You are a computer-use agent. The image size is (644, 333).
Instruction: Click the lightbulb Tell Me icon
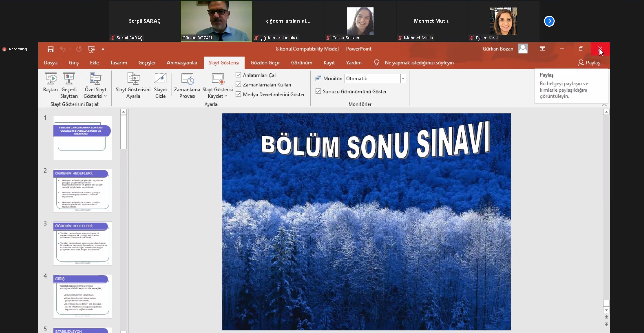[376, 63]
